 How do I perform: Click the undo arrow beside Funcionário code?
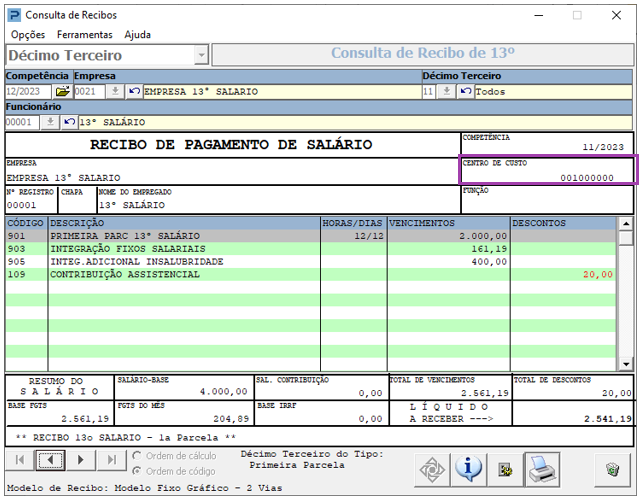pos(69,122)
